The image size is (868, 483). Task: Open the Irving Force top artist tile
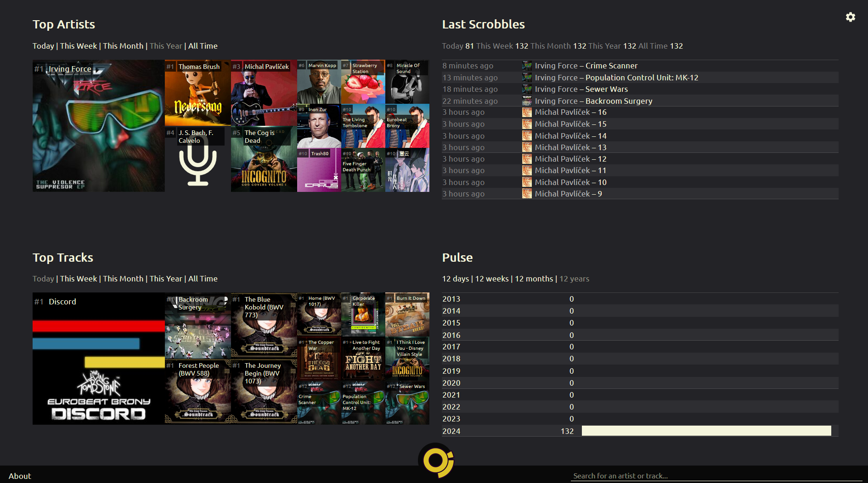tap(98, 126)
